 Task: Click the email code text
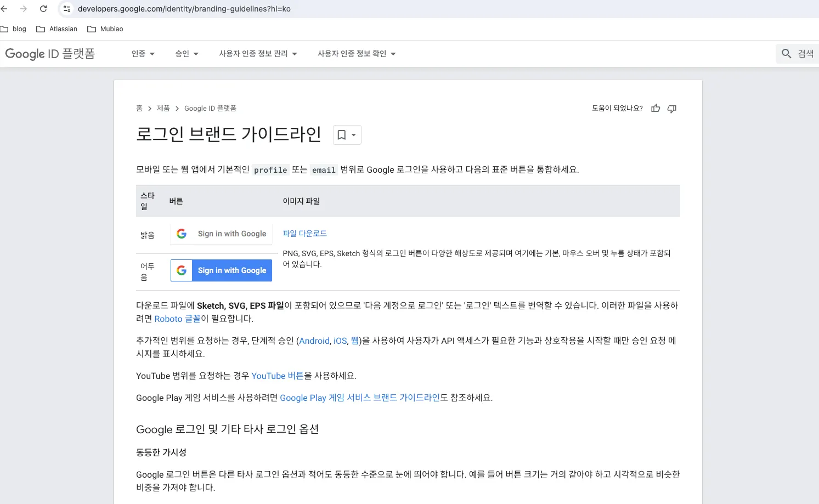pos(324,170)
